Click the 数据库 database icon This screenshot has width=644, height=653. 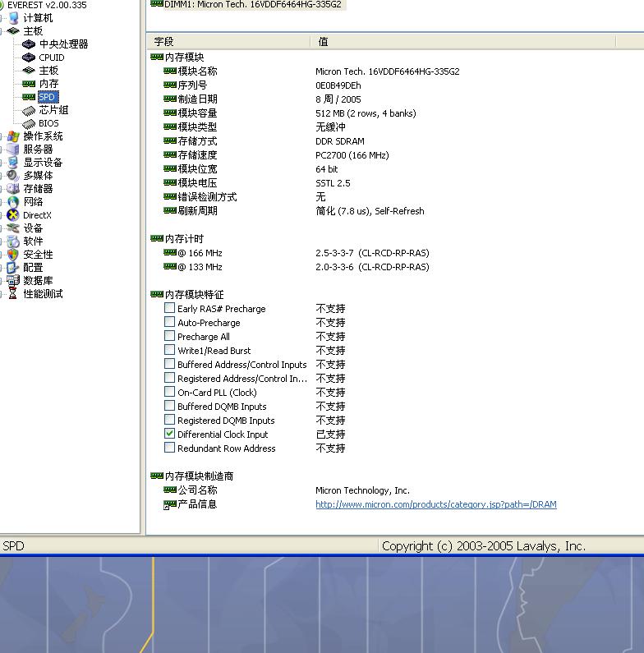click(x=13, y=281)
